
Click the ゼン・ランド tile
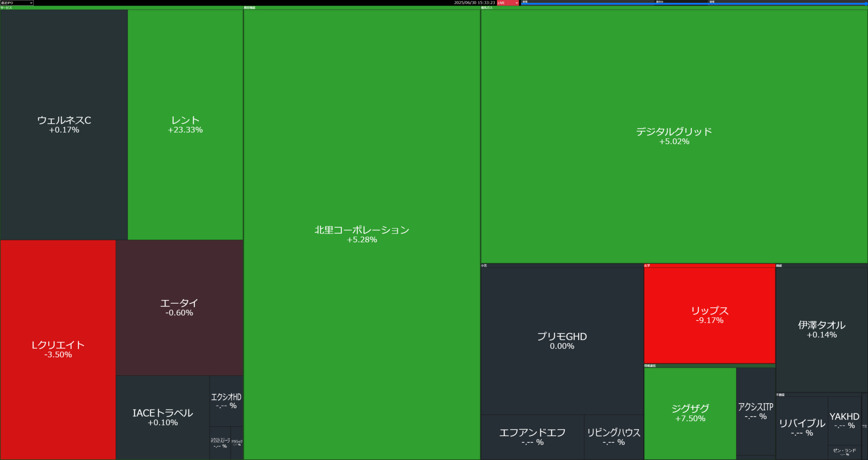click(x=844, y=452)
